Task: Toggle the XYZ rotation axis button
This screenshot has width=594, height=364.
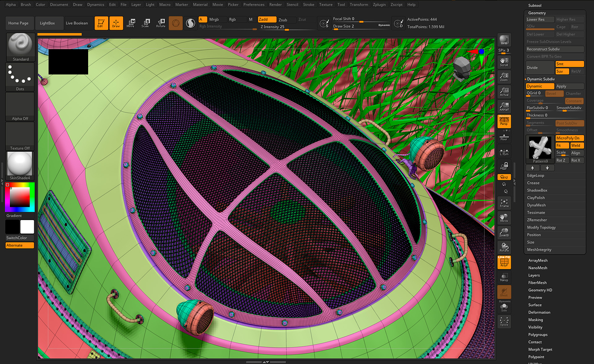Action: pyautogui.click(x=504, y=177)
